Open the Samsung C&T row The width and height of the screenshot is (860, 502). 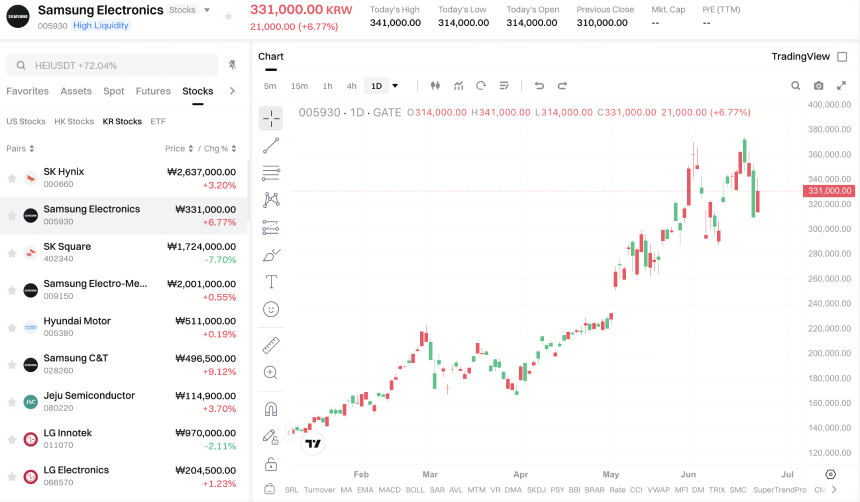point(123,365)
